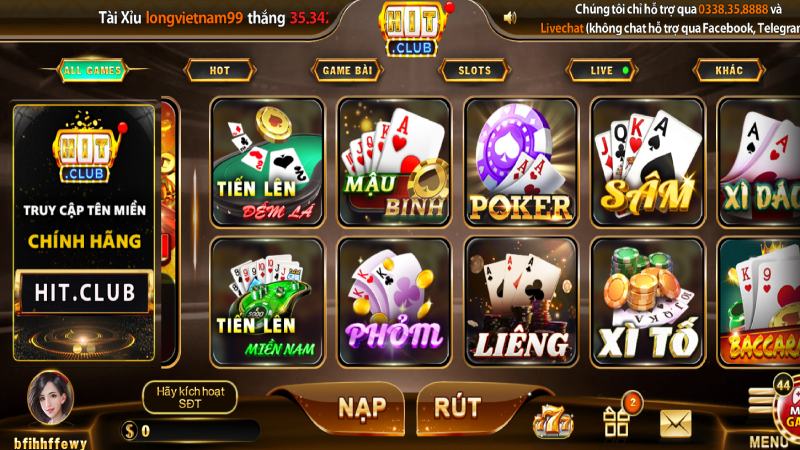Viewport: 800px width, 450px height.
Task: Start the Sâm card game
Action: (x=647, y=162)
